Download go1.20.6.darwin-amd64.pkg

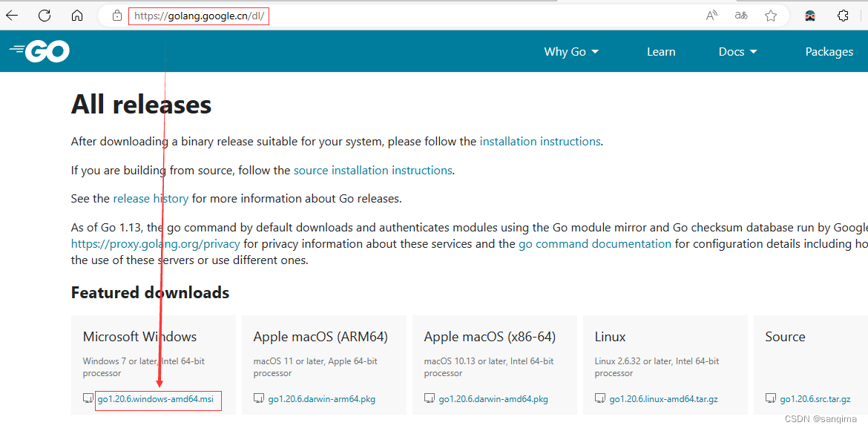(493, 399)
